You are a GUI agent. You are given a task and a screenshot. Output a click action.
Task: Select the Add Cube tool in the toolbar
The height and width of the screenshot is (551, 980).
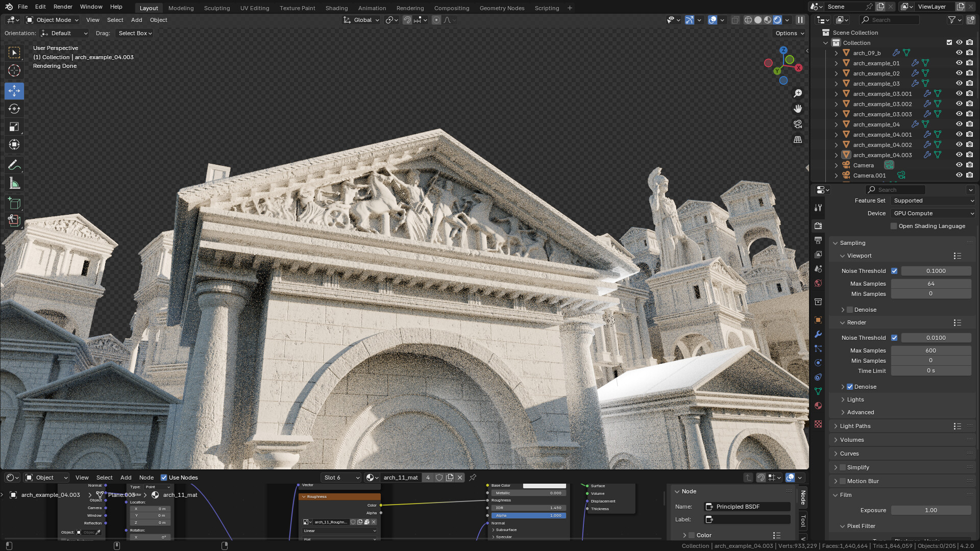[14, 203]
